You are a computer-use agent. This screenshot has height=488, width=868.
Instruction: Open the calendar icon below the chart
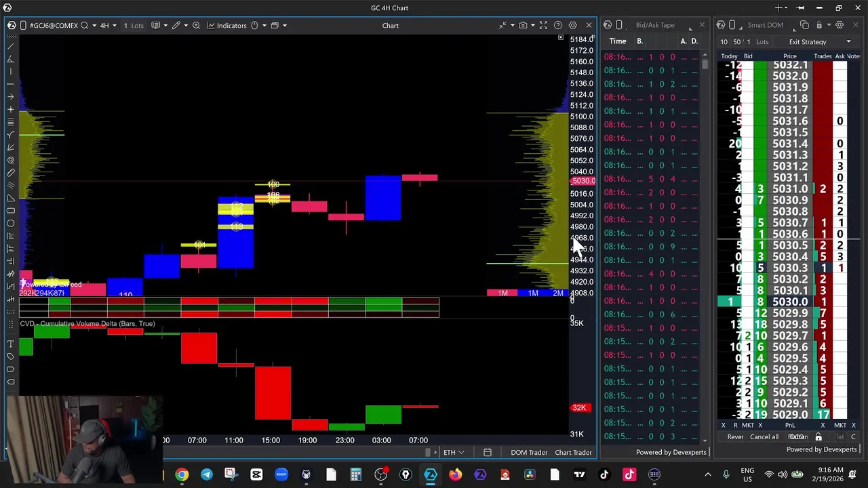click(487, 452)
